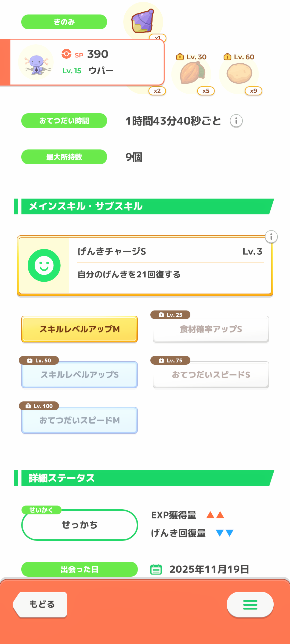Open main skill info icon
Screen dimensions: 290x644
(x=271, y=237)
